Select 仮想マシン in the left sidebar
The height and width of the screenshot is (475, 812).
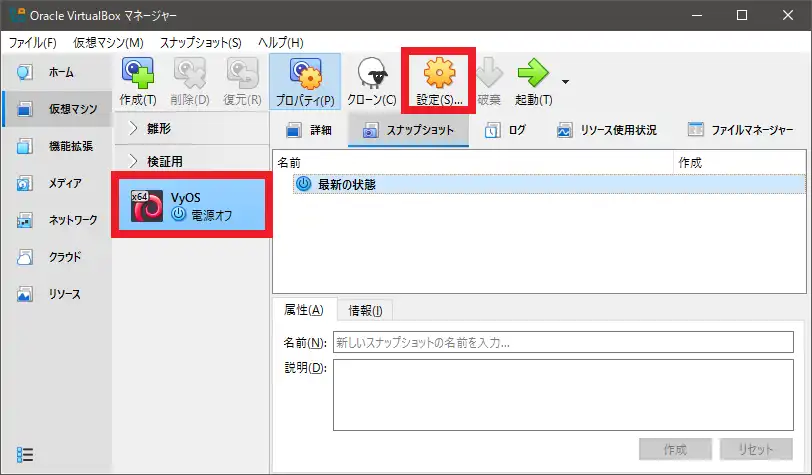[x=57, y=109]
